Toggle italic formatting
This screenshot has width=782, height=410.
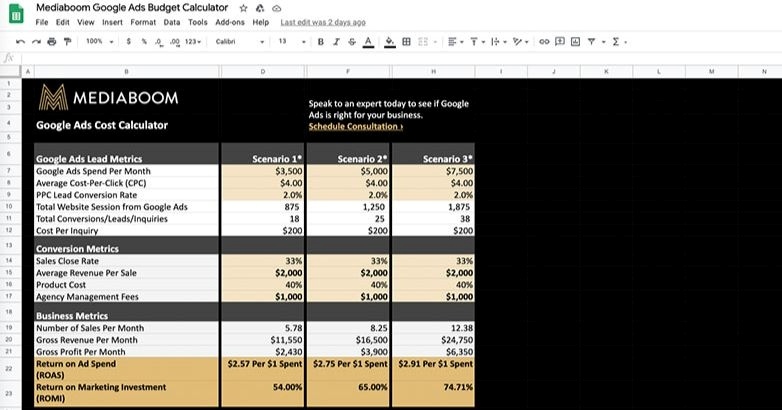pyautogui.click(x=336, y=42)
